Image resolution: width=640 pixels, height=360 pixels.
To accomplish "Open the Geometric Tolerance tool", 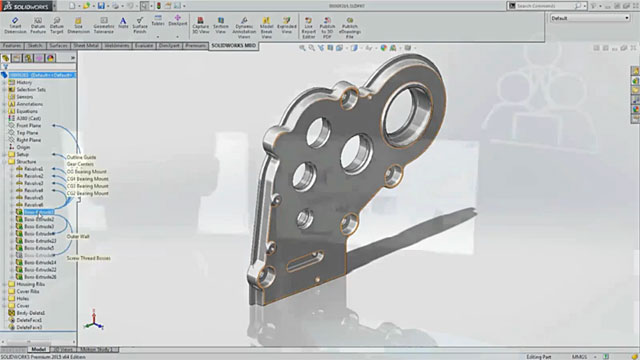I will point(104,25).
